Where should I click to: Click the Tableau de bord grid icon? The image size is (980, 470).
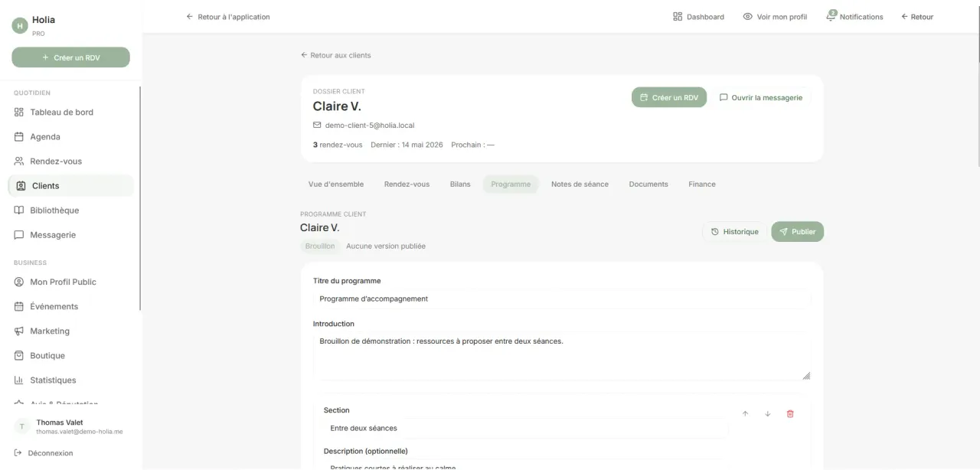click(19, 112)
